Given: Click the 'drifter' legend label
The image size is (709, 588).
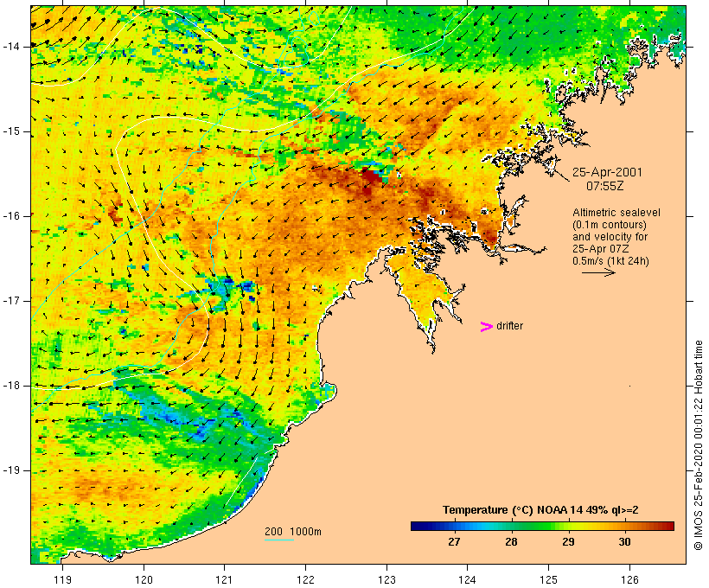Looking at the screenshot, I should pyautogui.click(x=509, y=326).
